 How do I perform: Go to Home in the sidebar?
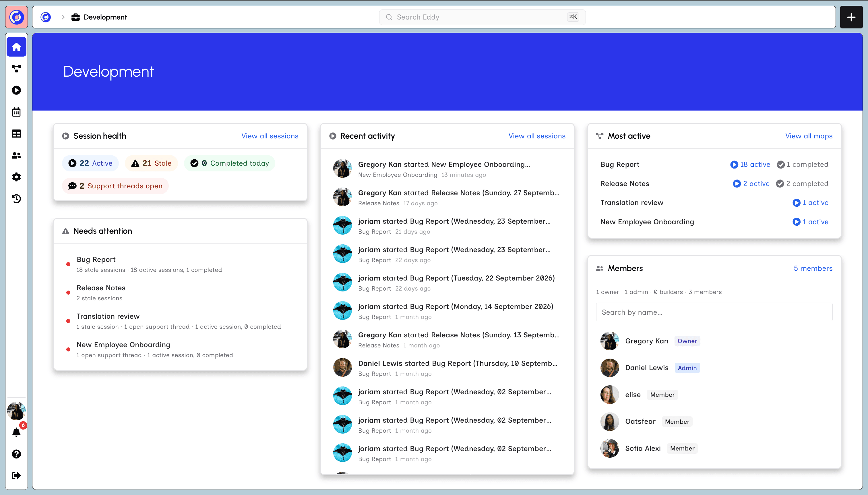pyautogui.click(x=16, y=47)
